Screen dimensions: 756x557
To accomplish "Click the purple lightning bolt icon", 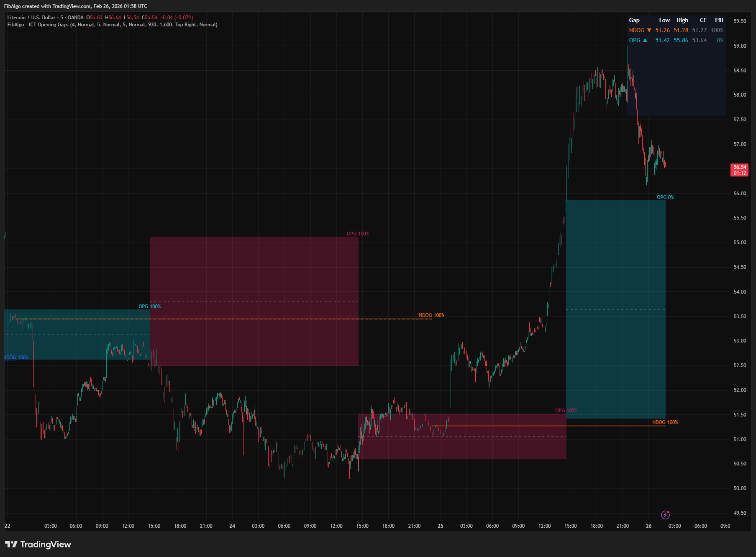I will point(665,515).
